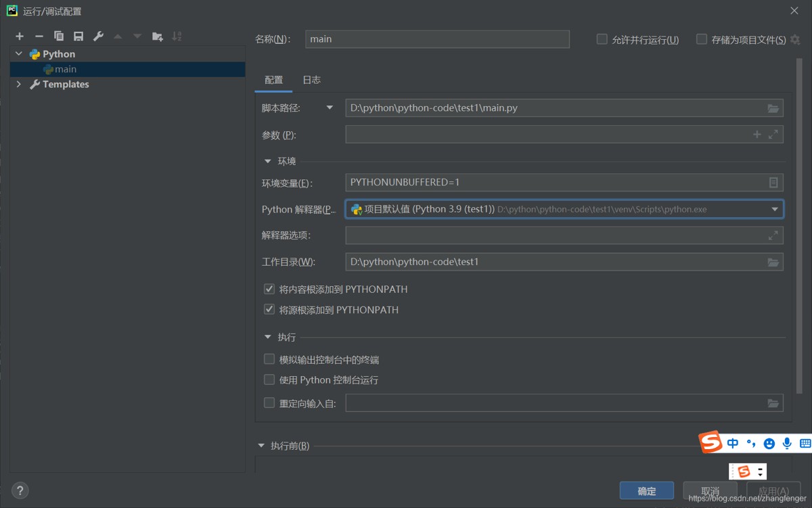Open the script path type dropdown arrow
The image size is (812, 508).
(330, 108)
